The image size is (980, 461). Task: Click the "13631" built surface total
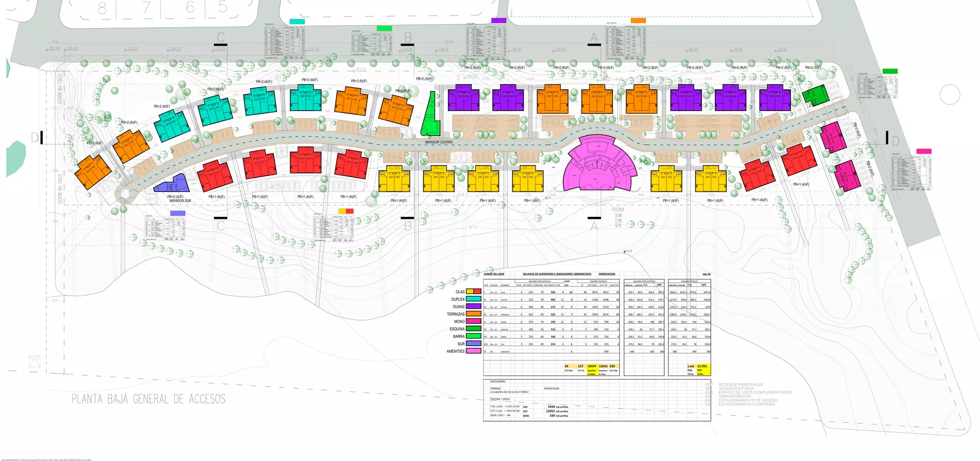tap(603, 366)
